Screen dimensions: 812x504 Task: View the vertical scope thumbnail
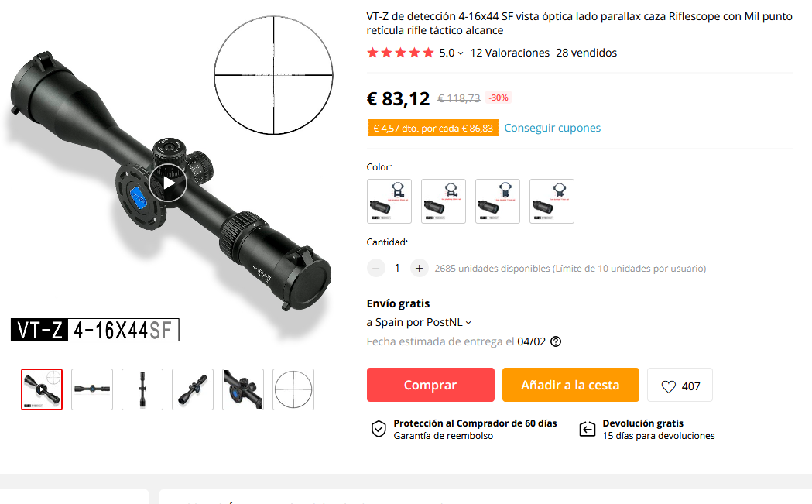142,389
